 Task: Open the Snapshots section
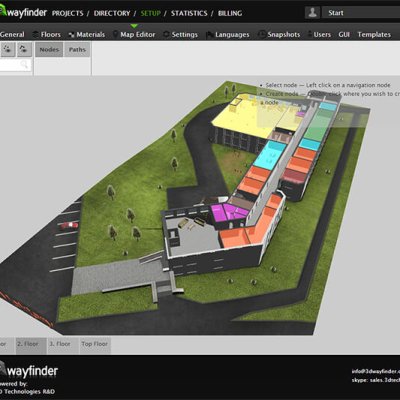click(280, 35)
